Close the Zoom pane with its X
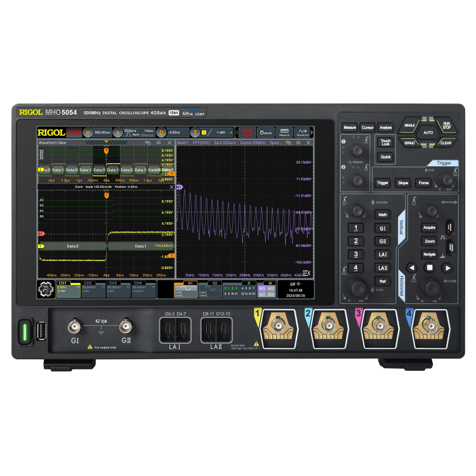Screen dimensions: 476x476 pos(171,187)
